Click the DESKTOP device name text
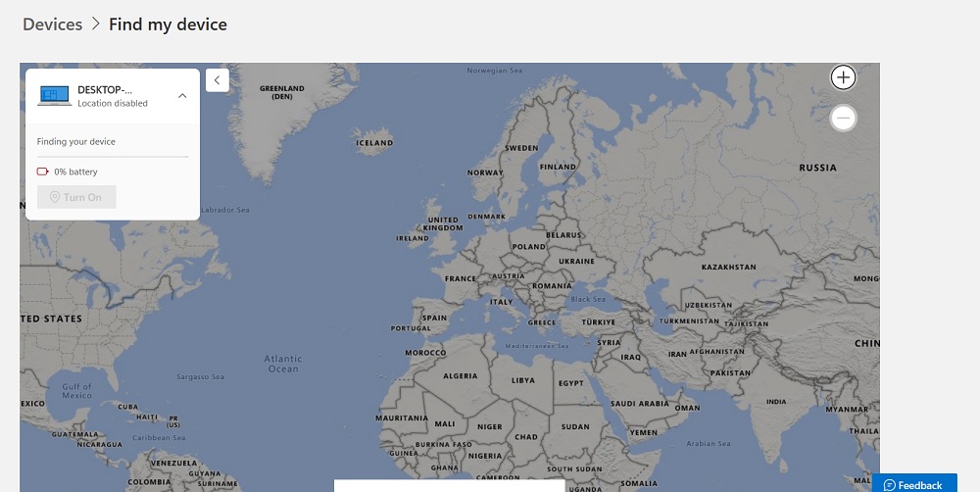Image resolution: width=980 pixels, height=492 pixels. pyautogui.click(x=105, y=89)
